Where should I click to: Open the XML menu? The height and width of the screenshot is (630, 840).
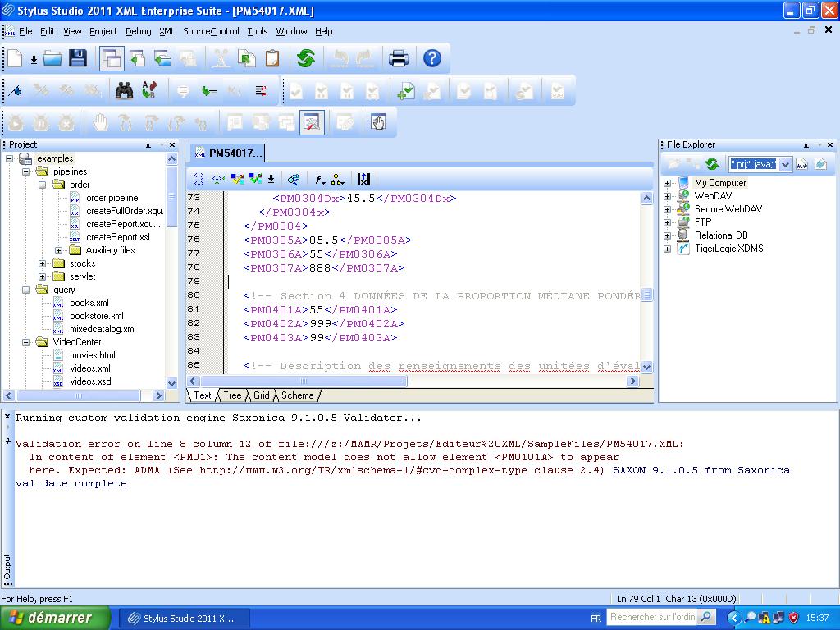167,31
